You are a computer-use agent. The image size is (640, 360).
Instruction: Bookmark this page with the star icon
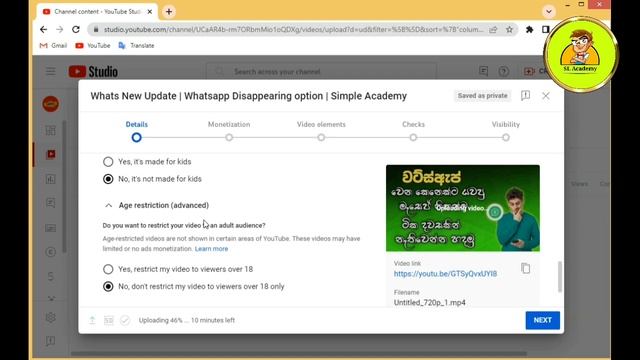pos(509,29)
